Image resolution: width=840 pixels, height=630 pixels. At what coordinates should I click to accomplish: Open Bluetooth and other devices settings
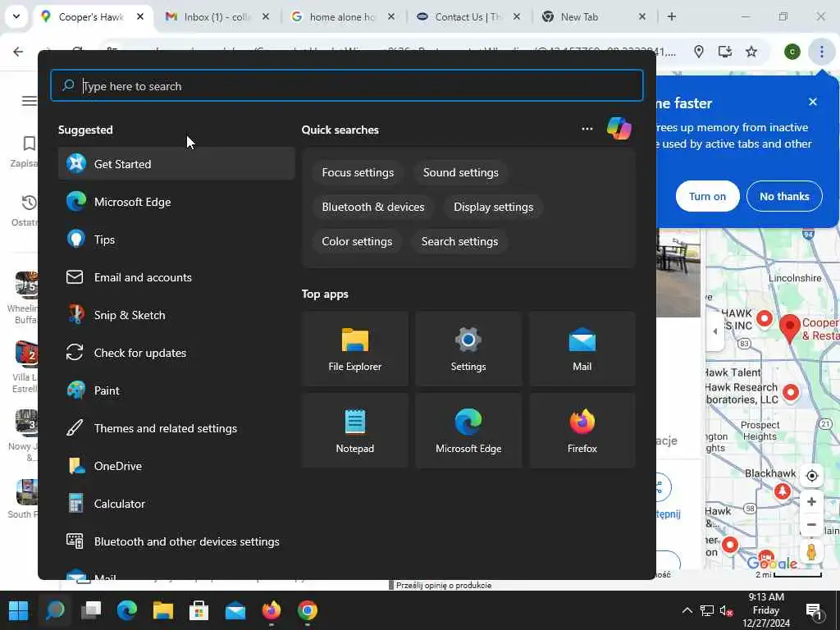pyautogui.click(x=176, y=541)
